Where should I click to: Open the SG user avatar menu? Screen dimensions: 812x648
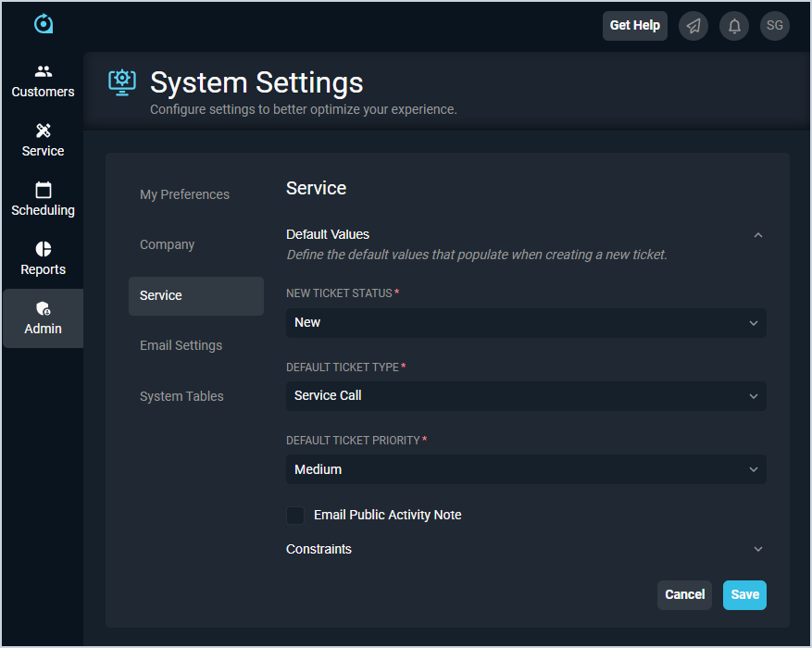pos(775,26)
